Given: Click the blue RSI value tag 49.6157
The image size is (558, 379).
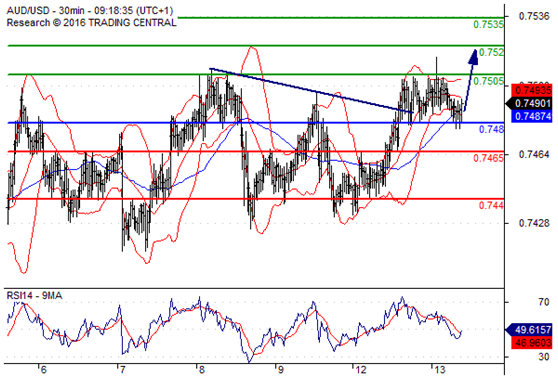Looking at the screenshot, I should click(x=529, y=330).
